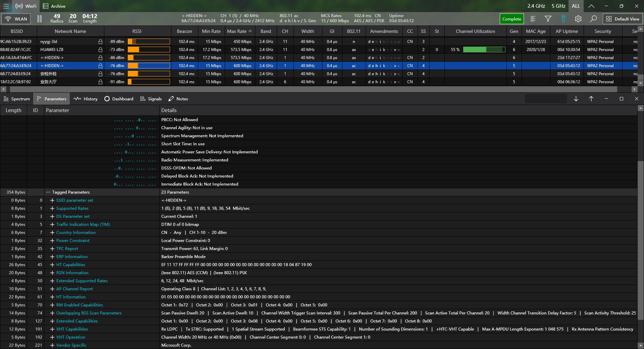The image size is (644, 349).
Task: Close the details panel
Action: [637, 99]
